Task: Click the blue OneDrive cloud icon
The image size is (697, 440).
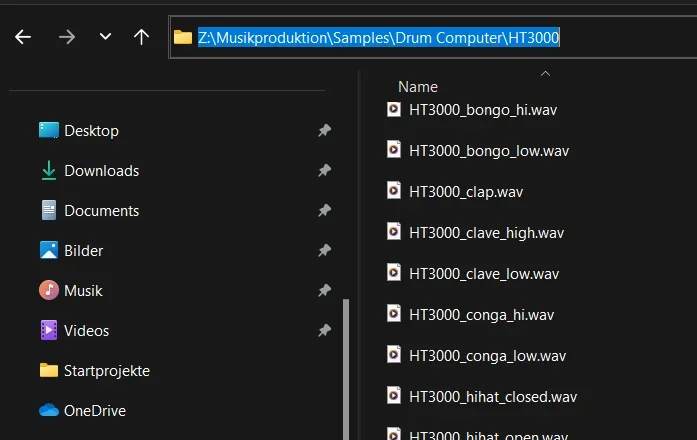Action: click(48, 410)
